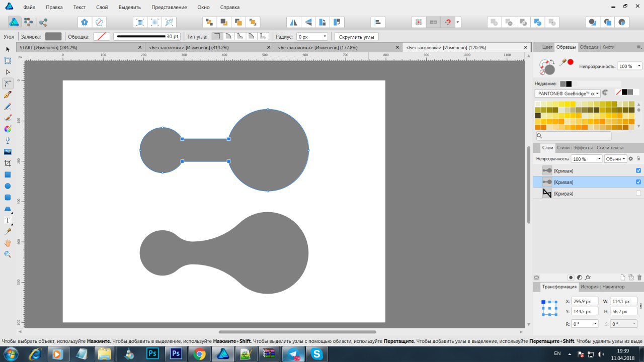Hide the top Кривая layer
The width and height of the screenshot is (644, 362).
pyautogui.click(x=638, y=170)
